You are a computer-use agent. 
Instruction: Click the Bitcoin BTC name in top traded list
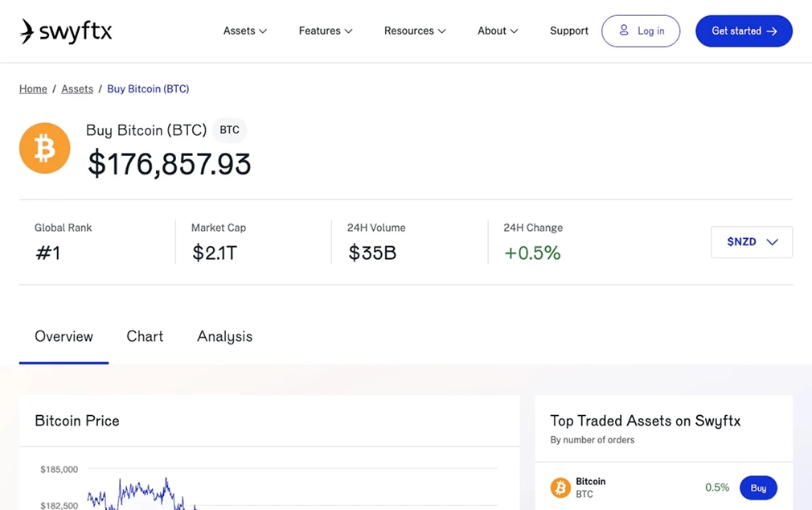click(x=590, y=487)
